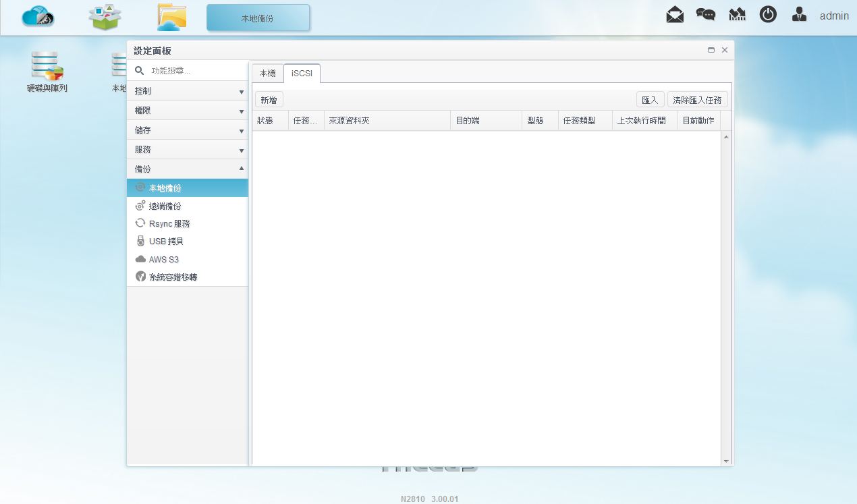857x504 pixels.
Task: Sort by the 上次執行時間 column header
Action: tap(644, 121)
